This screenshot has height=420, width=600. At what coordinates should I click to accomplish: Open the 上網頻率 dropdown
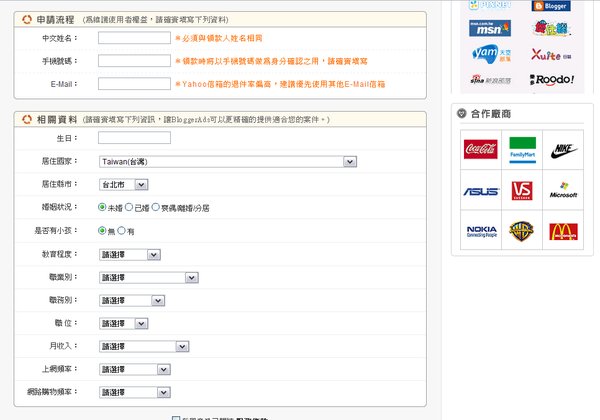click(135, 370)
